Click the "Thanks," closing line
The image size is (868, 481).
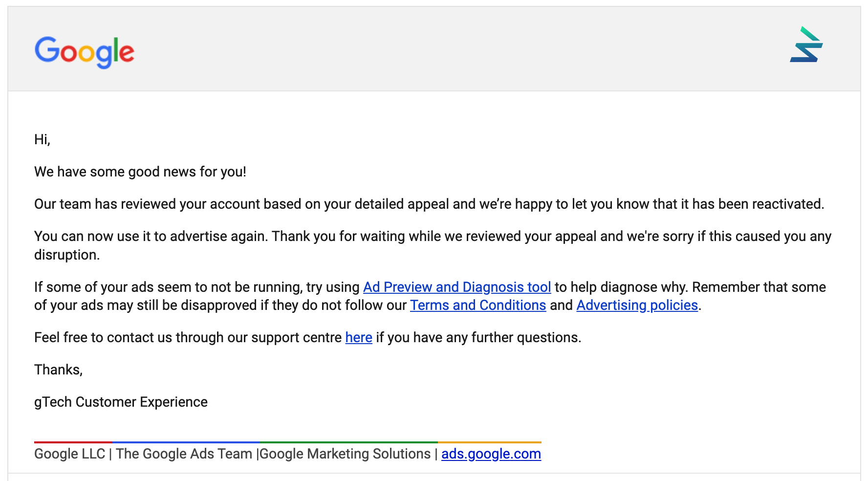tap(58, 370)
